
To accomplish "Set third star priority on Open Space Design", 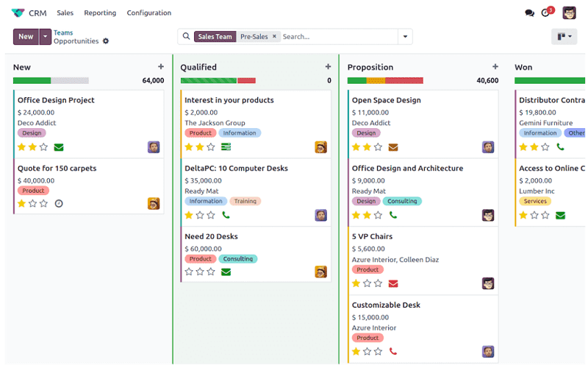I will 379,146.
